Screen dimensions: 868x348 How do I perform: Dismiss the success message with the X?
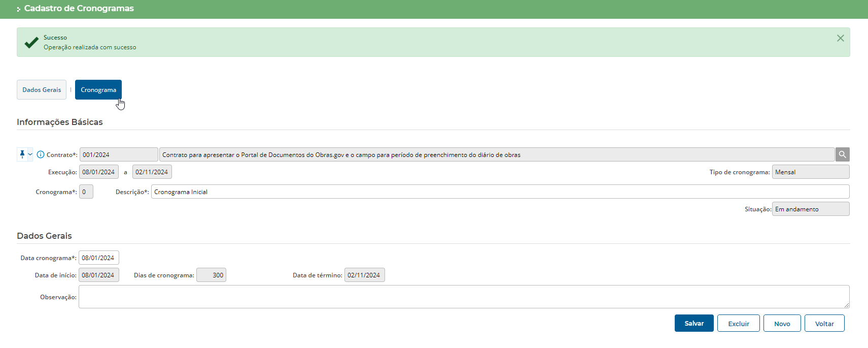840,38
